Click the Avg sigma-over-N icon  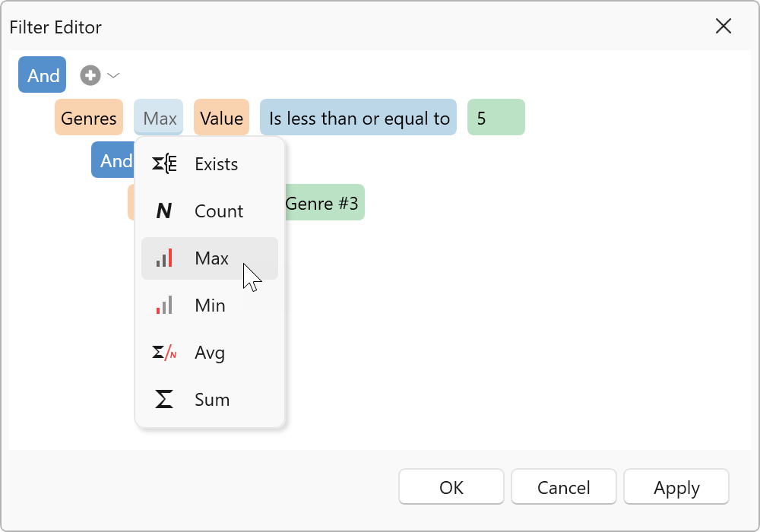point(163,352)
